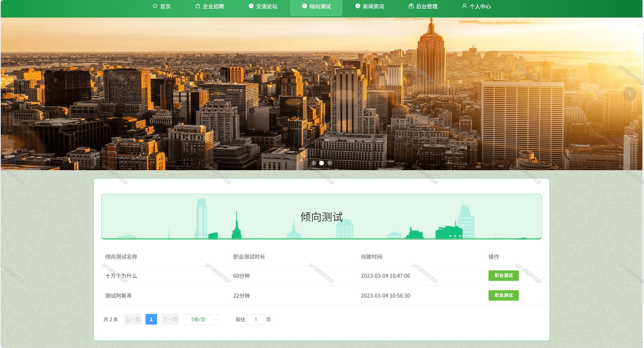Click the alert icon beside 交流论坛
Image resolution: width=644 pixels, height=348 pixels.
coord(251,6)
